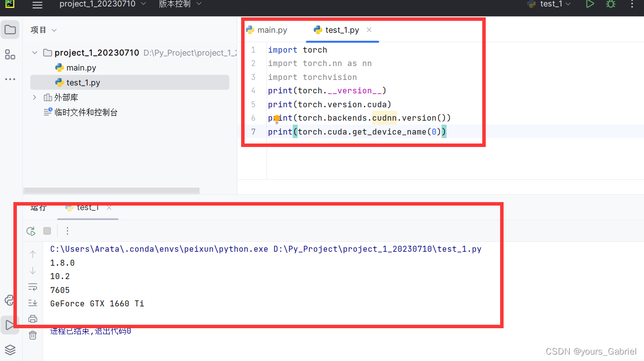Screen dimensions: 644x361
Task: Open the main hamburger menu
Action: [x=37, y=5]
